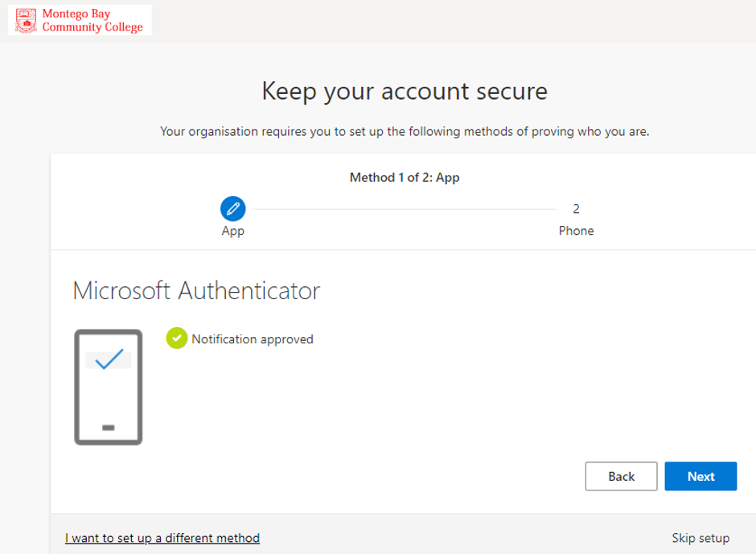The image size is (756, 554).
Task: Click the organisation requirement description text
Action: click(x=405, y=131)
